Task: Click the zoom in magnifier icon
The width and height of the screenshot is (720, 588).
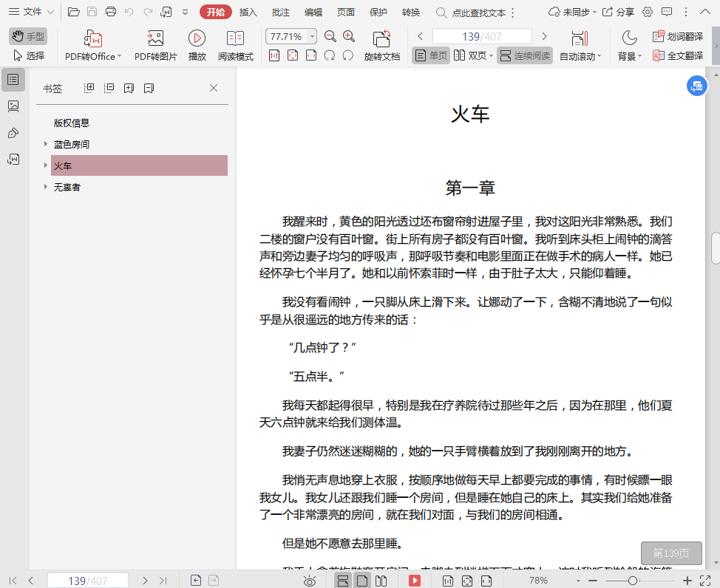Action: [348, 36]
